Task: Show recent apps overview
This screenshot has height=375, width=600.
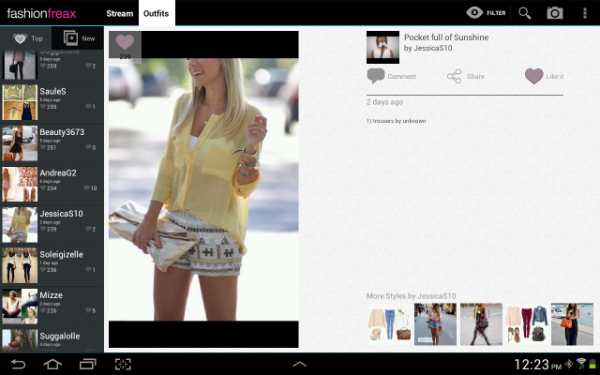Action: 88,364
